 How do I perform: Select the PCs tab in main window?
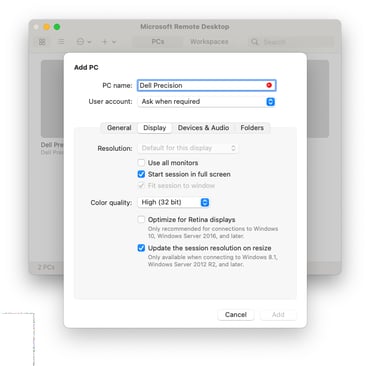click(158, 42)
